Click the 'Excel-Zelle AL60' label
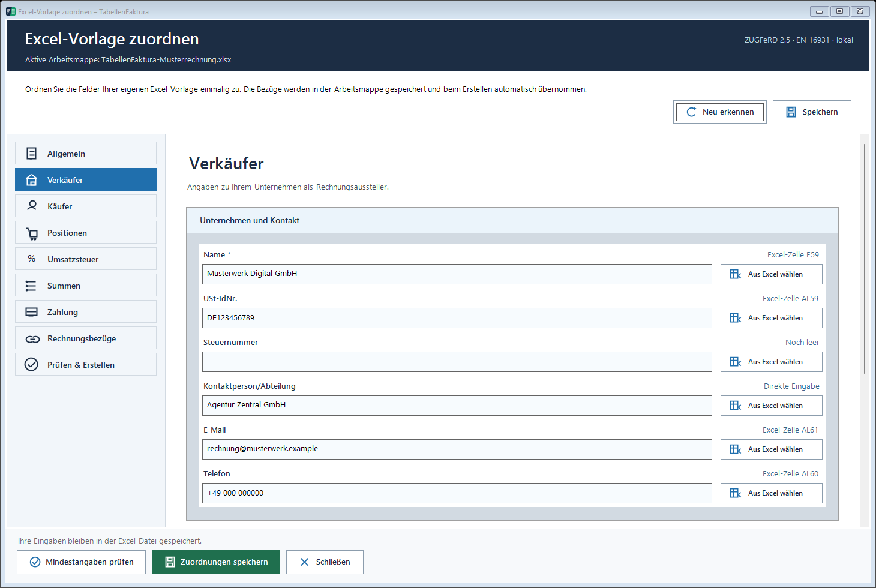Viewport: 876px width, 588px height. (x=790, y=474)
